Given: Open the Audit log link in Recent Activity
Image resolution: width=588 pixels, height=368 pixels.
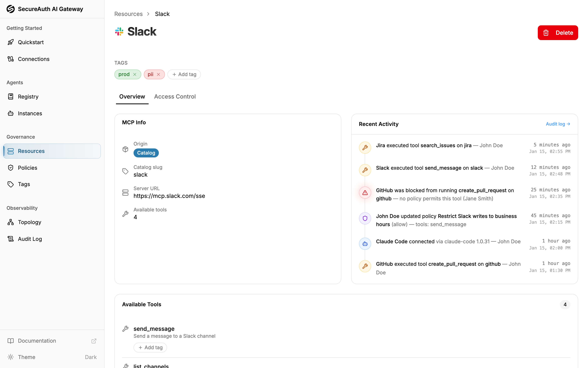Looking at the screenshot, I should (x=558, y=124).
